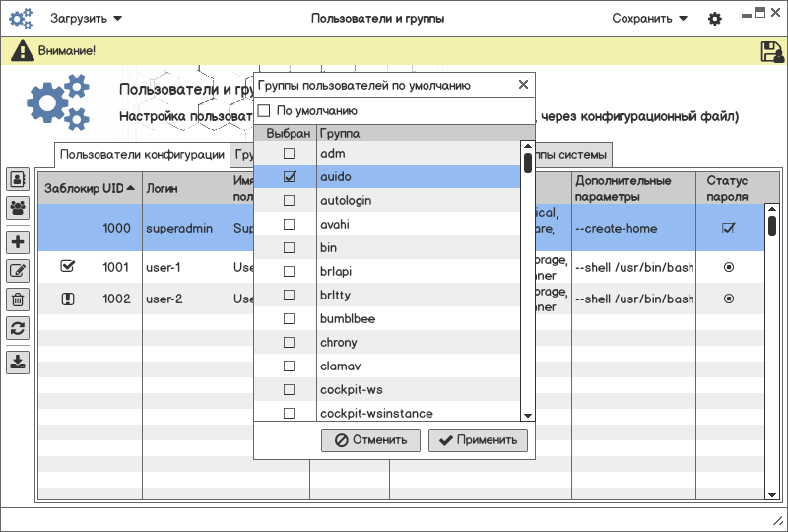Uncheck the auido group checkbox
The image size is (788, 532).
289,177
